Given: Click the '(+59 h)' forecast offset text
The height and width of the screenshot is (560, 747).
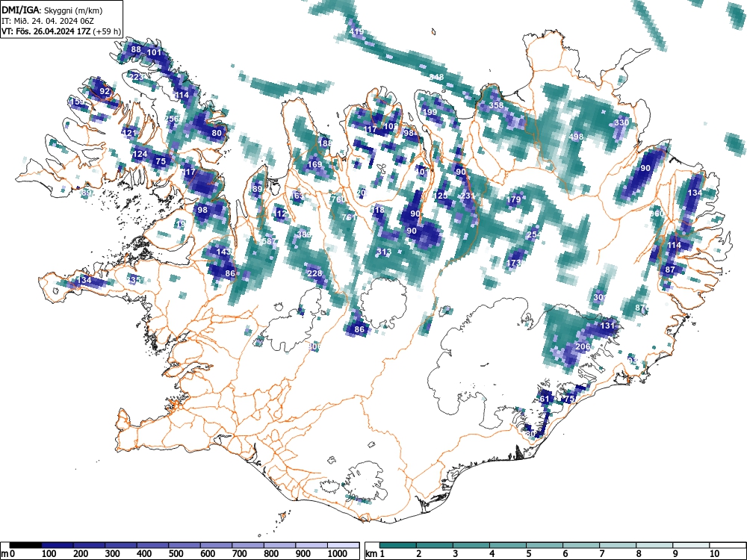Looking at the screenshot, I should coord(107,31).
